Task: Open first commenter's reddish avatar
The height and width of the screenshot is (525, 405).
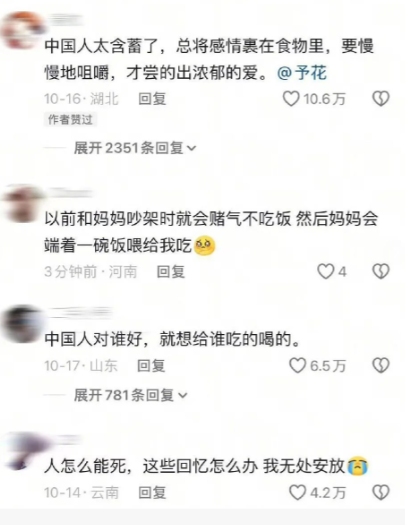Action: click(22, 30)
